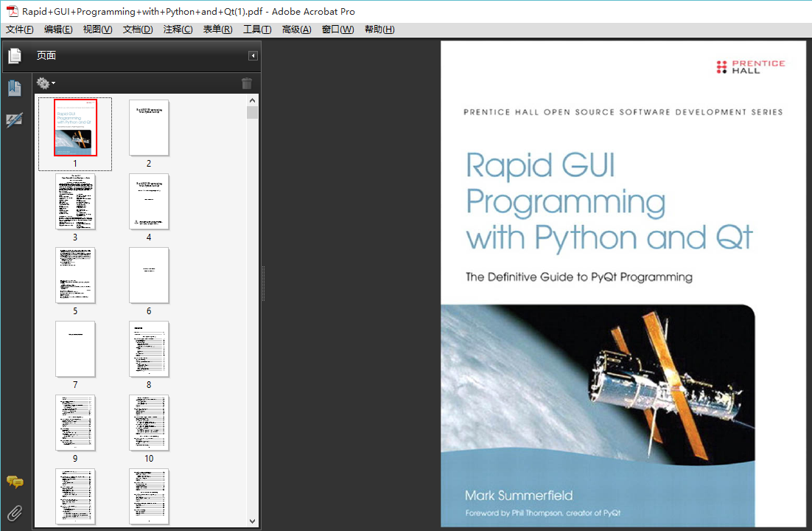
Task: Open the 表单(R) menu
Action: tap(217, 29)
